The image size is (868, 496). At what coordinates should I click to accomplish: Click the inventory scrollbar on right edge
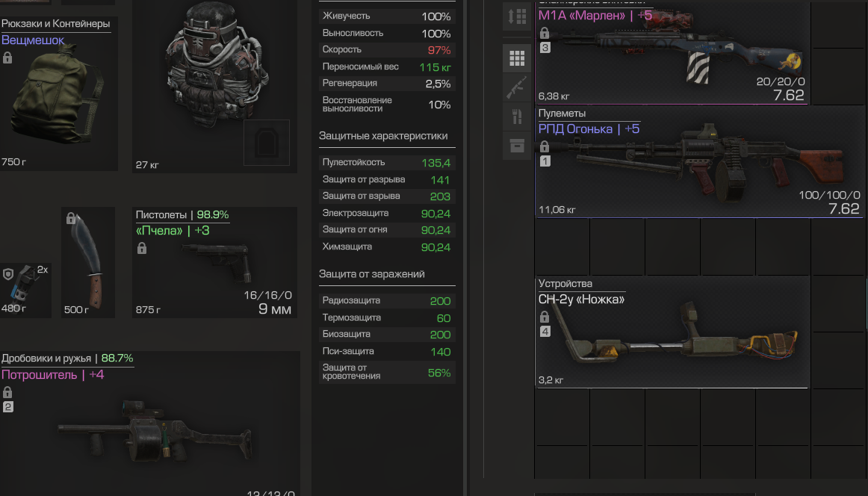866,305
